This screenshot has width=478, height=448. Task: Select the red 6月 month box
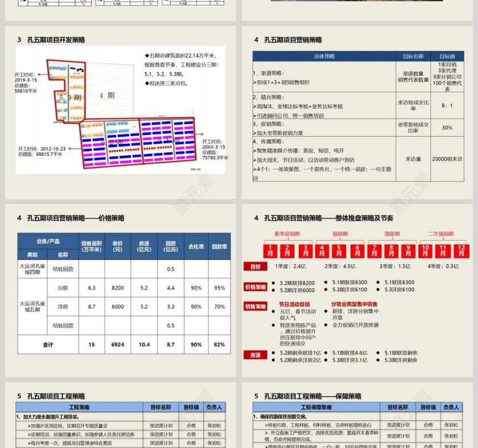click(357, 251)
